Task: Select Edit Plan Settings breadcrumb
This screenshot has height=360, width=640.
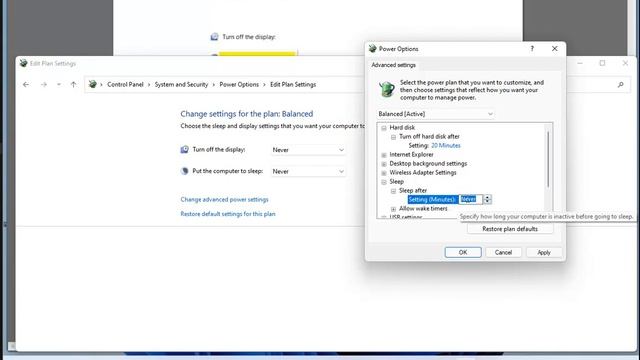Action: 293,84
